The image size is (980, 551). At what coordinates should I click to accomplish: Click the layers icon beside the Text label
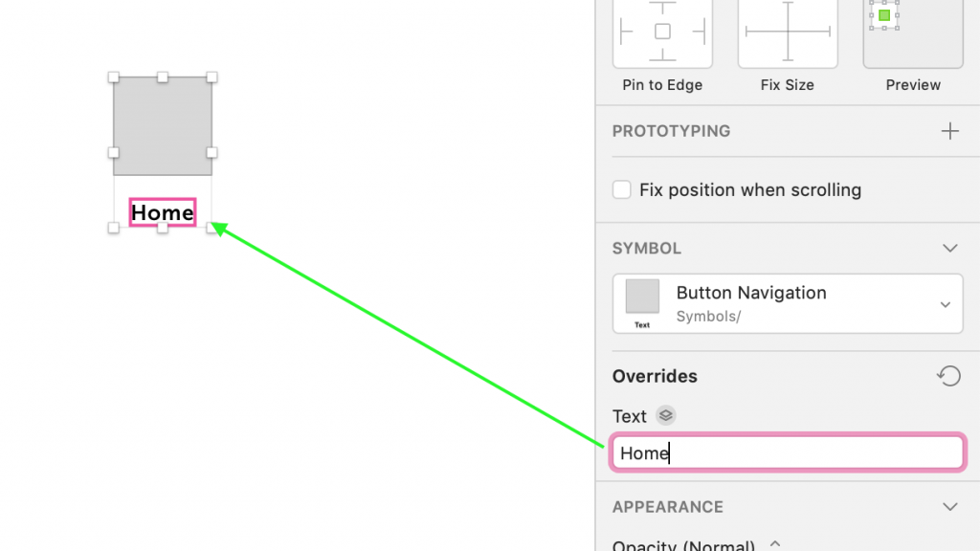point(664,415)
